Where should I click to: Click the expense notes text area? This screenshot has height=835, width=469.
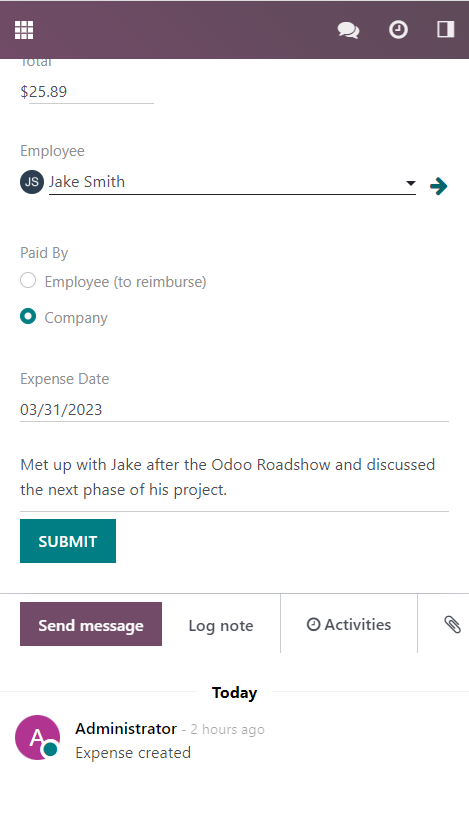(234, 477)
